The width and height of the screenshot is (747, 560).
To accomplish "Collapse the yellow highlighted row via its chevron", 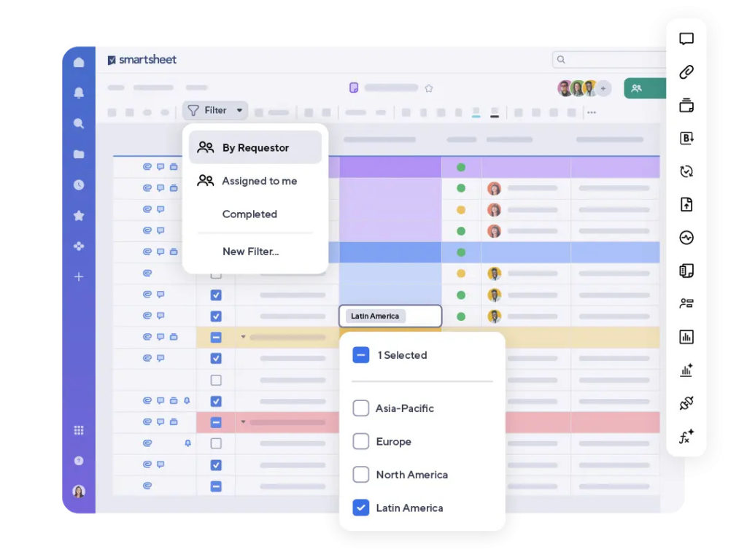I will pyautogui.click(x=243, y=337).
